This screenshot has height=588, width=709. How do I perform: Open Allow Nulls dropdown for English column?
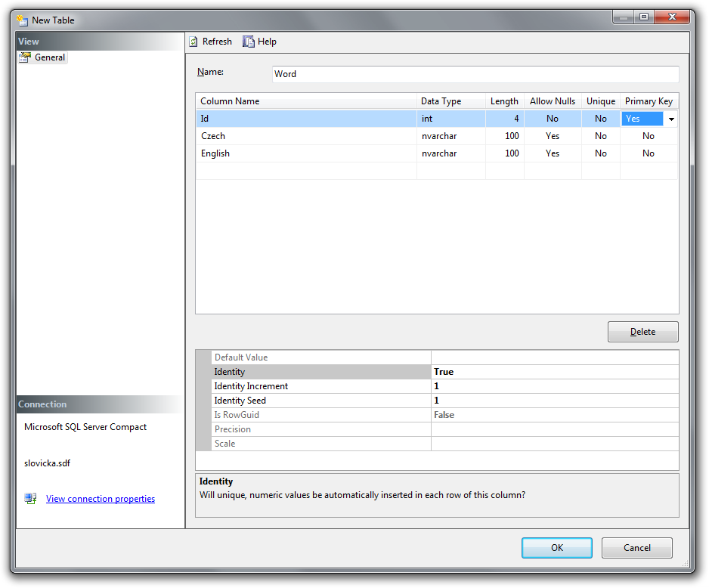tap(553, 153)
